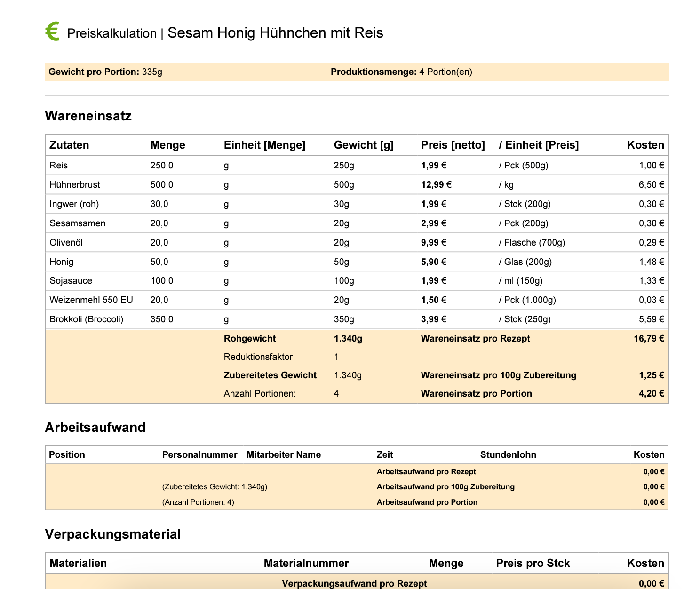Click the 'Wareneinsatz' section heading
700x589 pixels.
88,116
